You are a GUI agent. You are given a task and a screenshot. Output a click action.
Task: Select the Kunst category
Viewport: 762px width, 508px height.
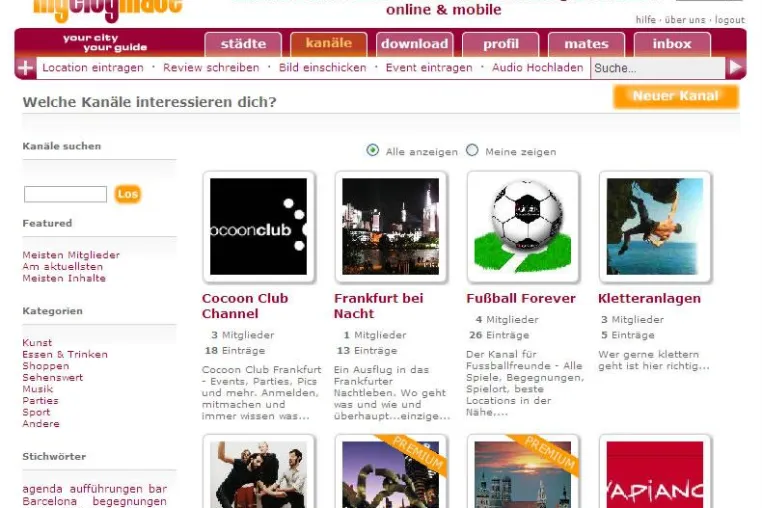37,342
